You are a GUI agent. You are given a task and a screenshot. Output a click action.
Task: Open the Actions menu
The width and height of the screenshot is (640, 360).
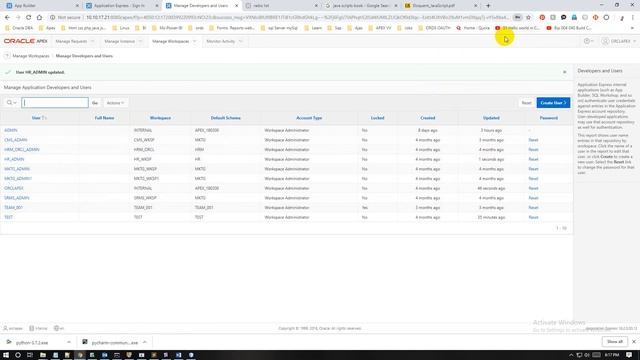coord(115,103)
